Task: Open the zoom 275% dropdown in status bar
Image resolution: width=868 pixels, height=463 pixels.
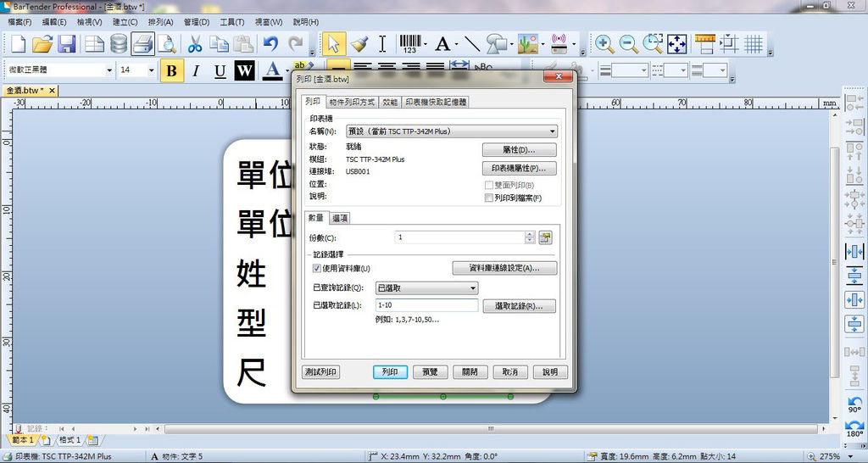Action: click(850, 456)
